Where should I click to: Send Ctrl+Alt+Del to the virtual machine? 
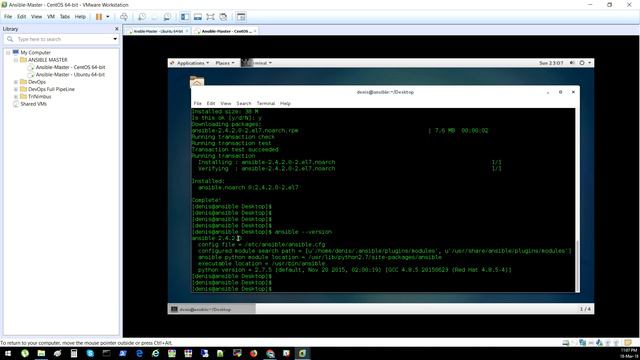click(124, 17)
